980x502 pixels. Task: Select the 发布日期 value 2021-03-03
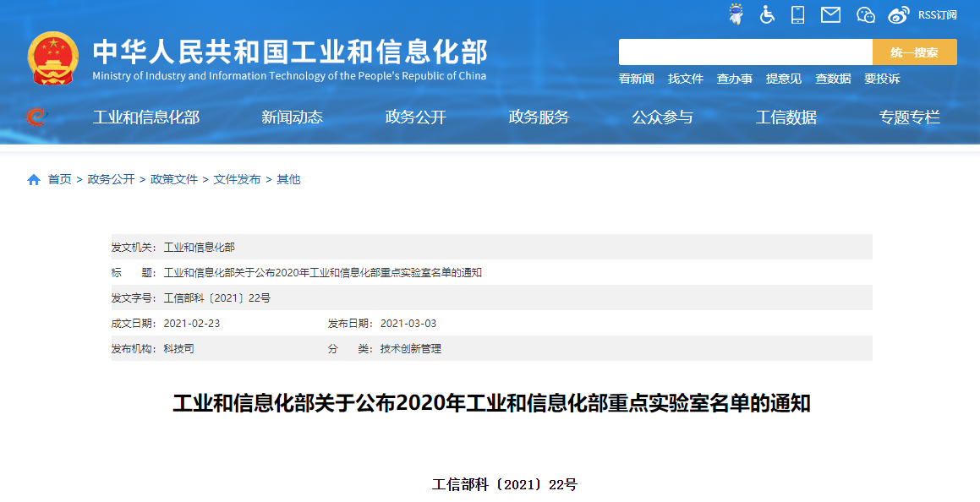pos(408,324)
